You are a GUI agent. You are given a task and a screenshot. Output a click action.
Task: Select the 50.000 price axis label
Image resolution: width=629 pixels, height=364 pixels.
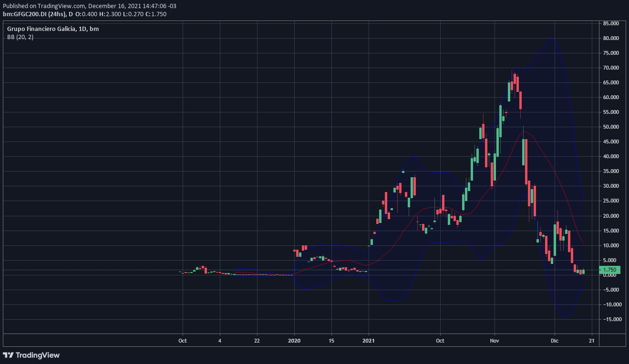point(611,127)
